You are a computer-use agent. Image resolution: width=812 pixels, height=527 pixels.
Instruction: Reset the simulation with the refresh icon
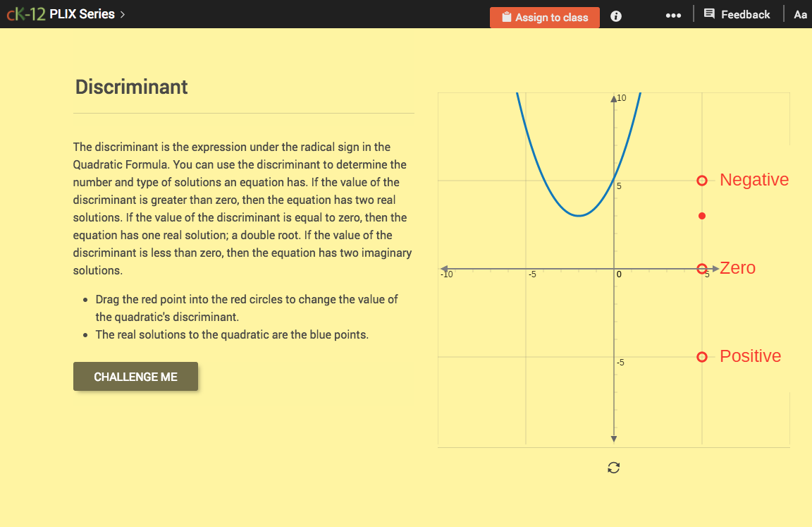(613, 468)
